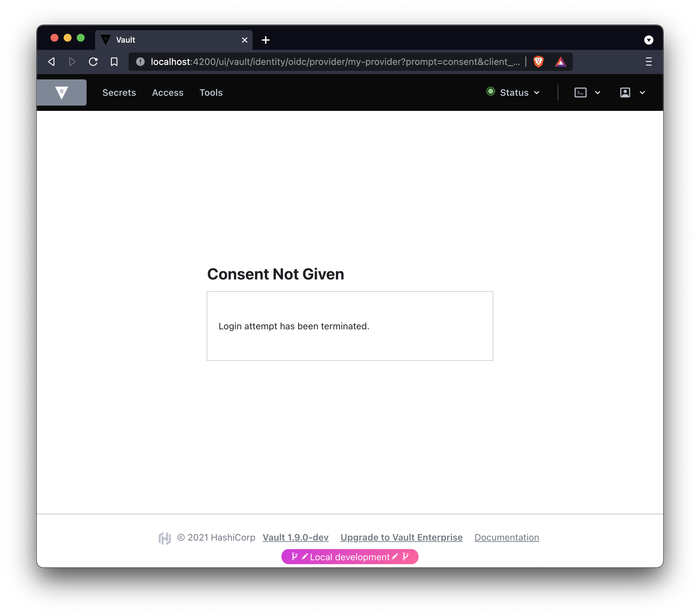Click the Brave Shields lion icon
This screenshot has width=700, height=616.
tap(538, 62)
